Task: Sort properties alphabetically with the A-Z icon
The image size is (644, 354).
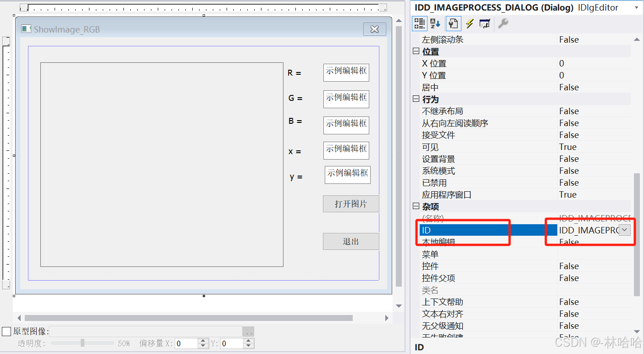Action: pyautogui.click(x=435, y=23)
